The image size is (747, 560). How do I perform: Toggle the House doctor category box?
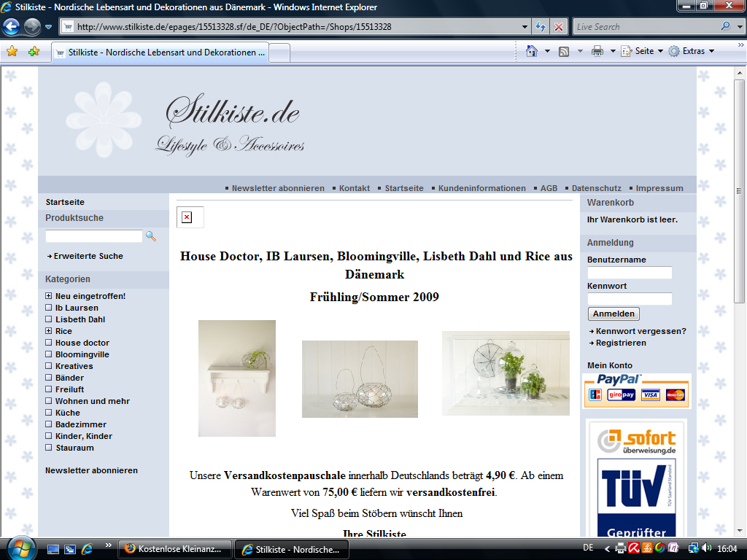click(49, 343)
